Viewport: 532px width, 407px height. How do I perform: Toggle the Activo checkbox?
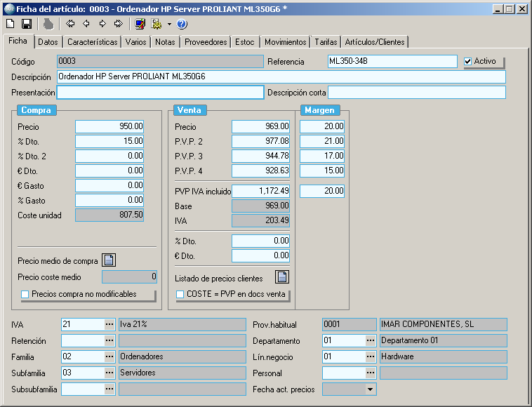(468, 61)
